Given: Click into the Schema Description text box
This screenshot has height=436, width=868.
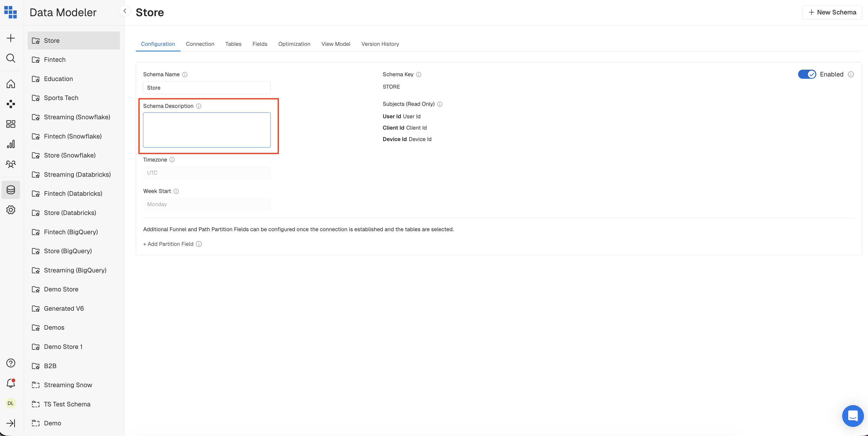Looking at the screenshot, I should click(x=207, y=130).
